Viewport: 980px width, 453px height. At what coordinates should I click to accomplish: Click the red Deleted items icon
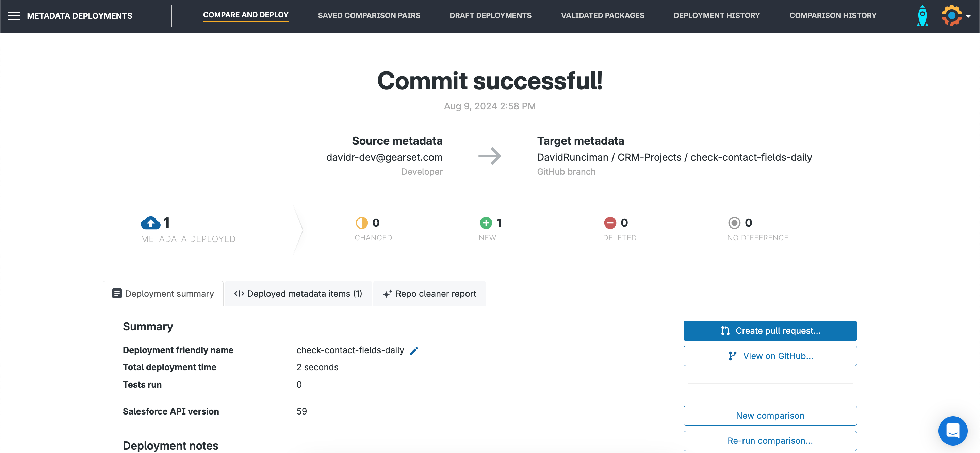pyautogui.click(x=610, y=223)
